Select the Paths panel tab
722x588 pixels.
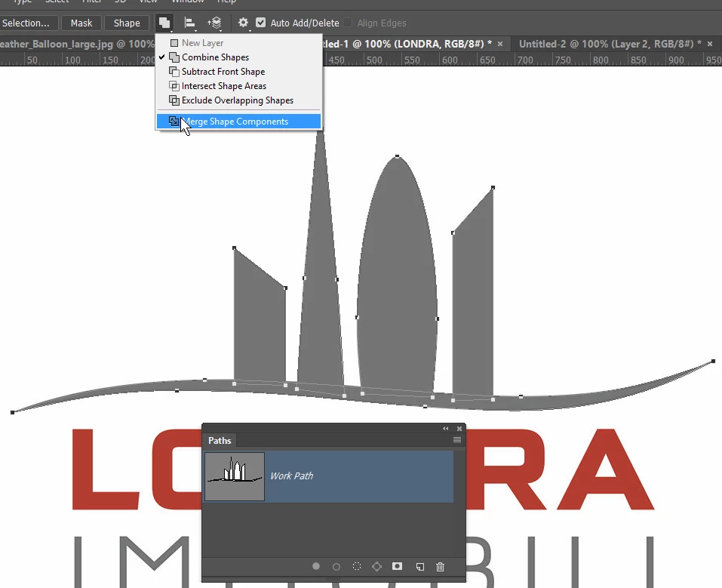point(220,441)
